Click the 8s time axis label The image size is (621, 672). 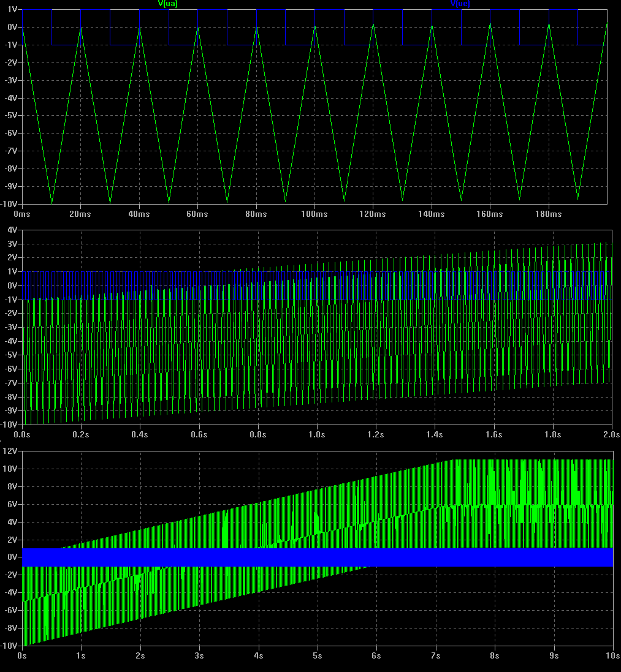coord(495,655)
